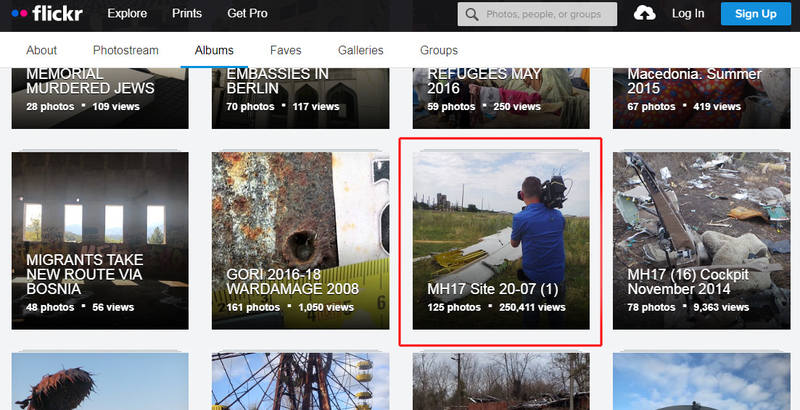Open the EMBASSIES IN BERLIN album
Image resolution: width=800 pixels, height=410 pixels.
coord(301,98)
